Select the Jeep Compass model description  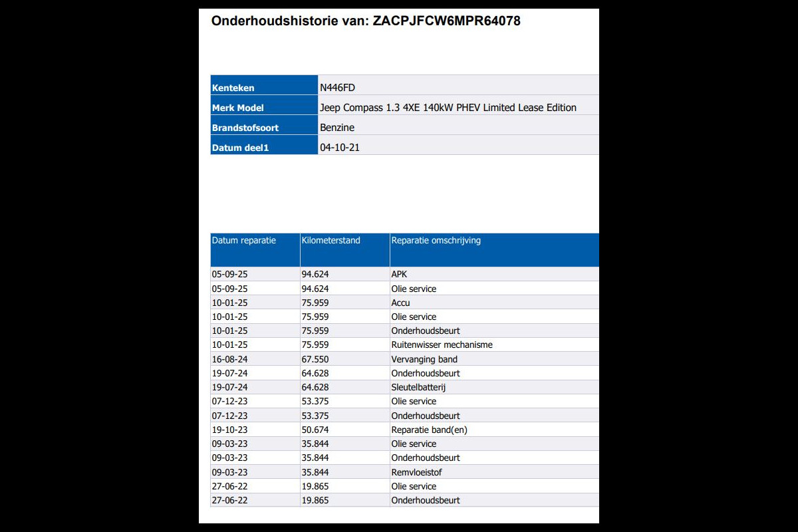(448, 108)
